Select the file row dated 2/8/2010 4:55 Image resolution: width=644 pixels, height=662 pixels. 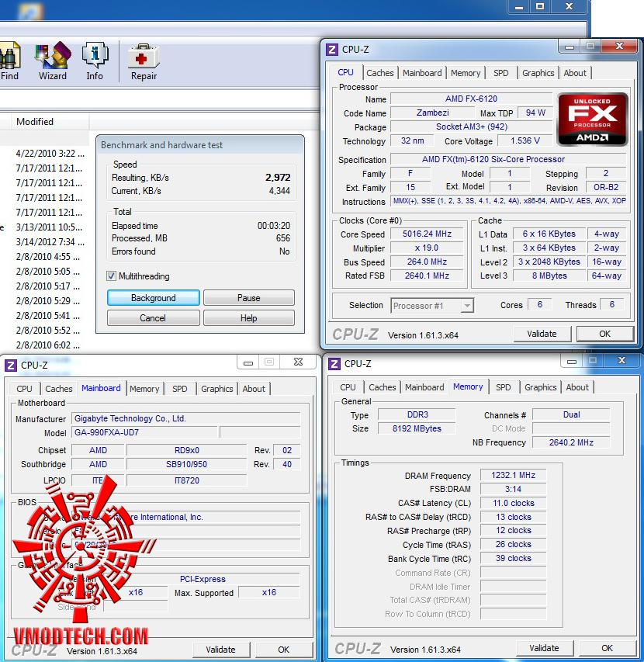(47, 257)
